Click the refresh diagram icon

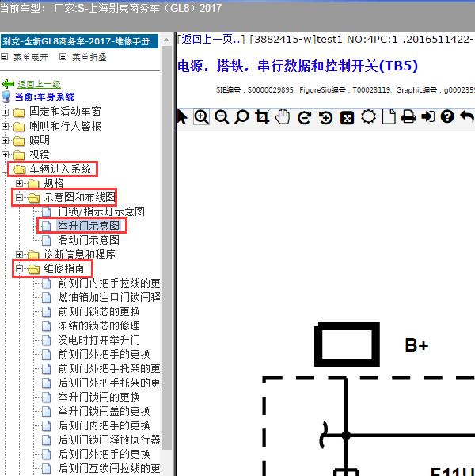(x=304, y=117)
